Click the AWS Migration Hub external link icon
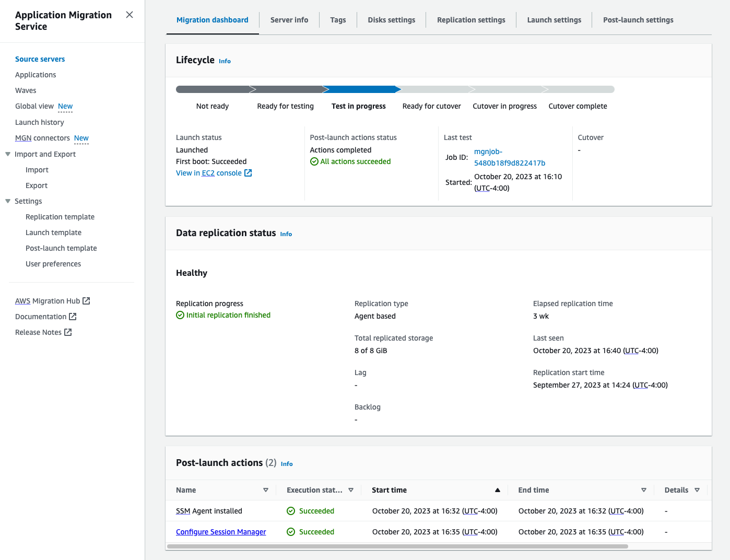 pyautogui.click(x=87, y=301)
